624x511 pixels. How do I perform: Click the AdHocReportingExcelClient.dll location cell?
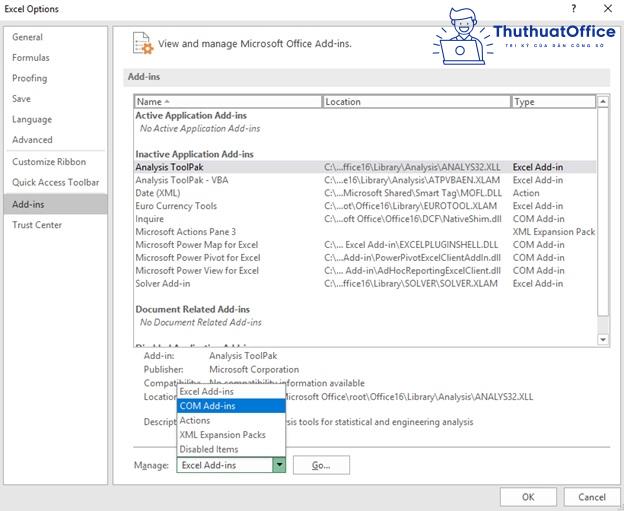412,271
